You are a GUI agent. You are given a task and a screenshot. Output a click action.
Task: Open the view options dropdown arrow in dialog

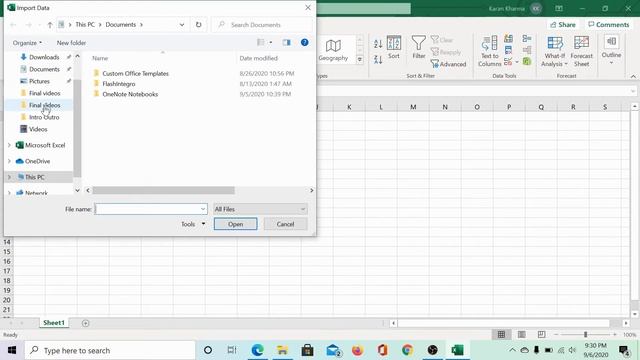(271, 42)
